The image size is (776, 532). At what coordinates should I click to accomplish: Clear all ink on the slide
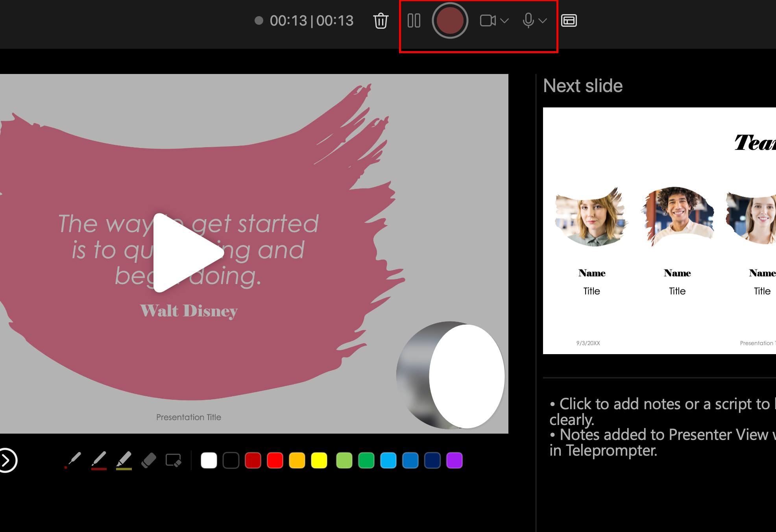174,460
